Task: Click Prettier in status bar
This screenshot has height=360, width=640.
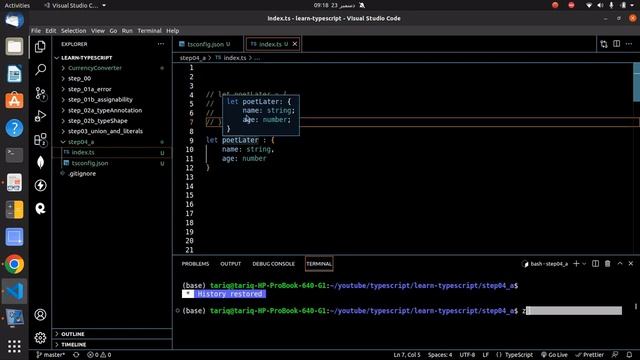Action: [589, 355]
